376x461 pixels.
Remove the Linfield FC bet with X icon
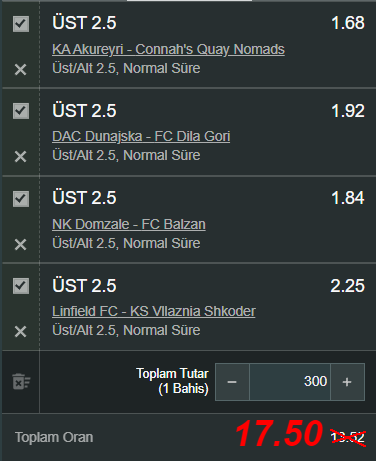pos(21,331)
